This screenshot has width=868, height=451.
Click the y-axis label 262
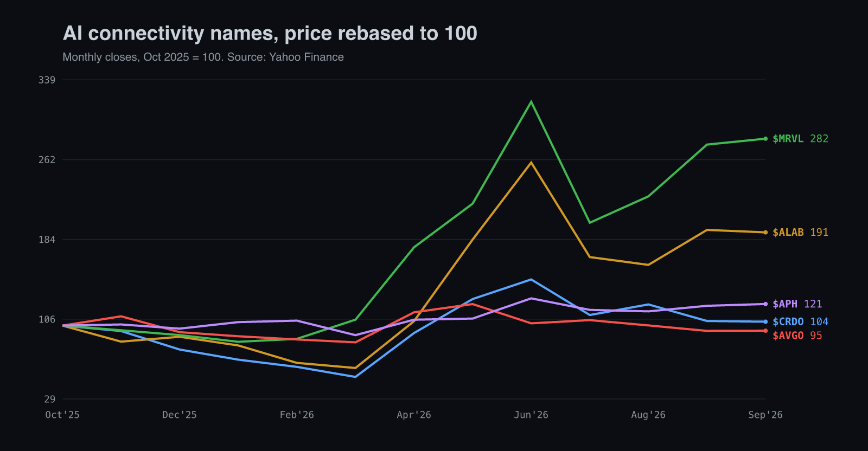point(47,160)
